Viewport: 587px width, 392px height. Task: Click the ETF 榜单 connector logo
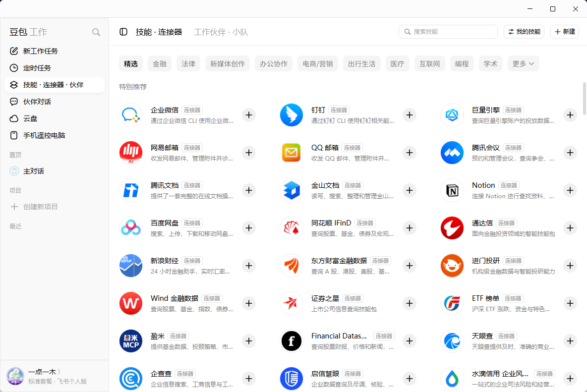(452, 303)
